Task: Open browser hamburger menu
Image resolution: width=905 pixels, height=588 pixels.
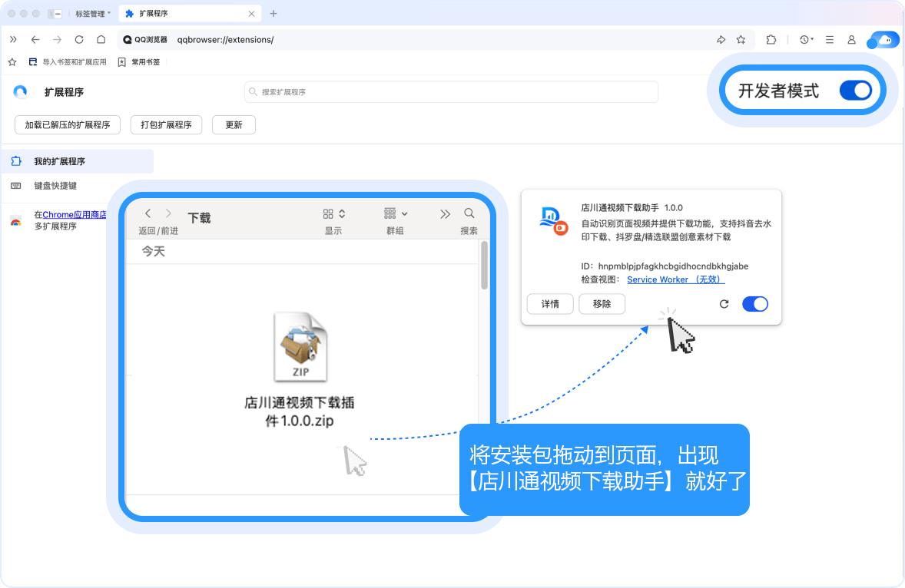Action: click(830, 40)
